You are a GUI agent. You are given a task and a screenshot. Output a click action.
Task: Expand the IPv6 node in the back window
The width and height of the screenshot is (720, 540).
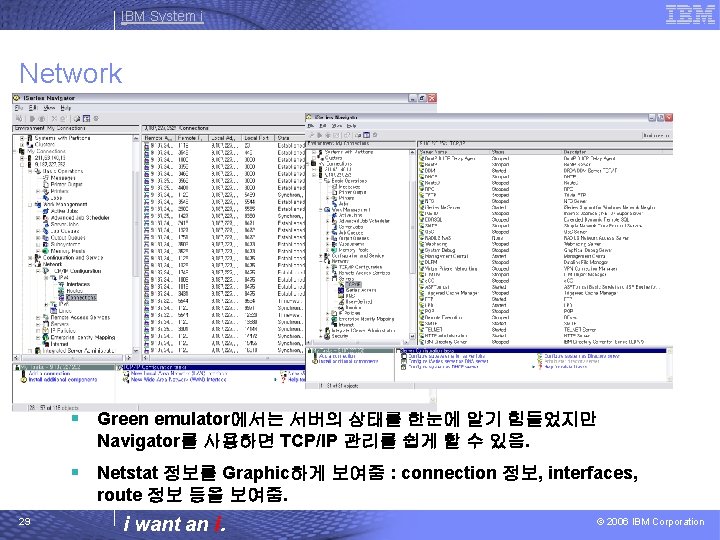[x=46, y=304]
